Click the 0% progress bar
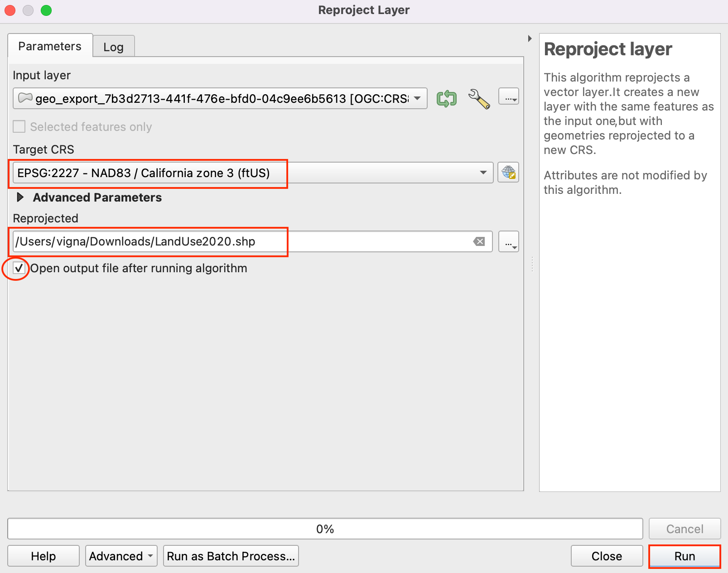Screen dimensions: 728x573 (x=325, y=529)
